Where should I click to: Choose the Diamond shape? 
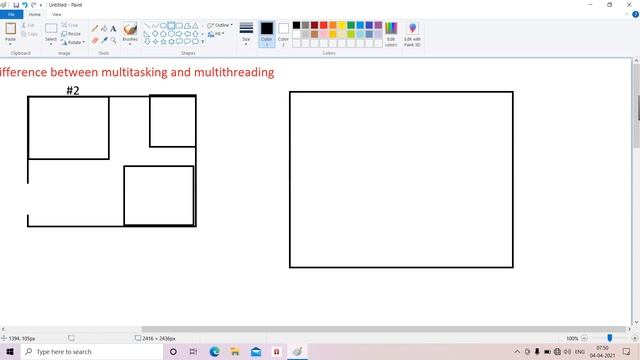[155, 33]
